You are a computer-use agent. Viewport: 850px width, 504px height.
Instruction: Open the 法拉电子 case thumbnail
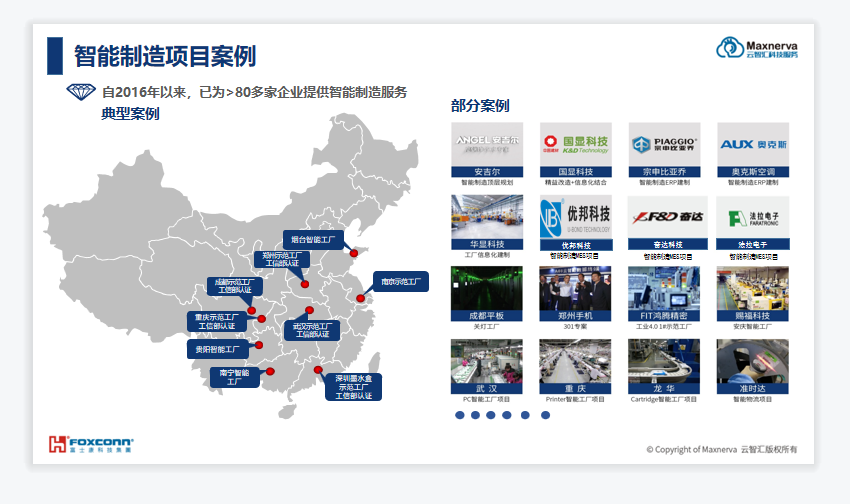click(753, 223)
